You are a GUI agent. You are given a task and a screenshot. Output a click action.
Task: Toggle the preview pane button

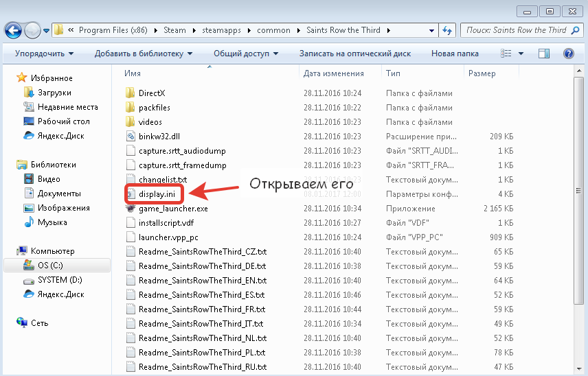[x=544, y=54]
